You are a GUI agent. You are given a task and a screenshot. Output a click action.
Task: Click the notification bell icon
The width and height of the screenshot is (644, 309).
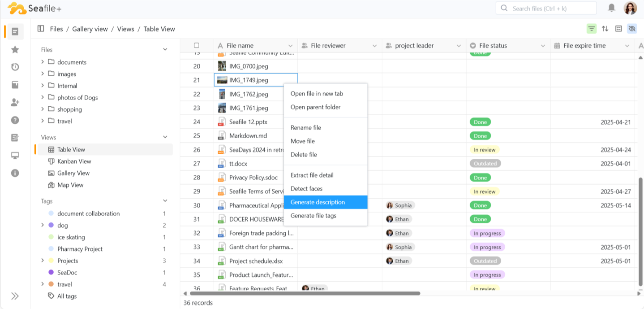pyautogui.click(x=611, y=8)
